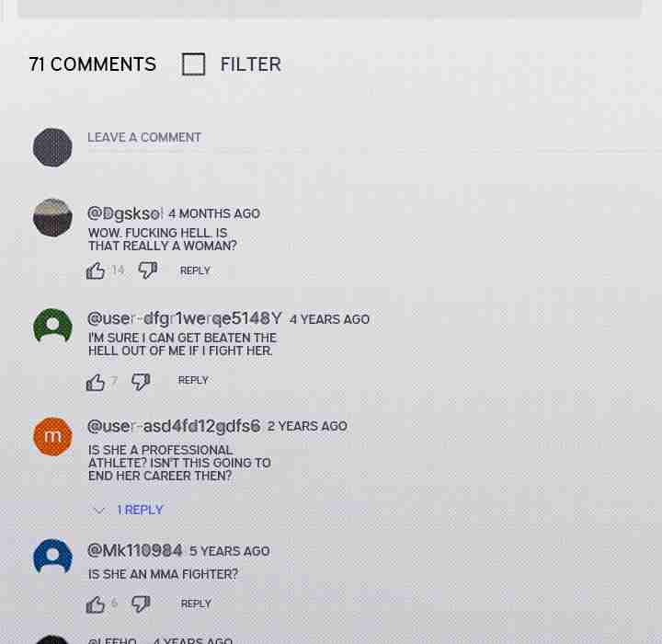Reply to the 'beaten the hell' comment

[193, 380]
